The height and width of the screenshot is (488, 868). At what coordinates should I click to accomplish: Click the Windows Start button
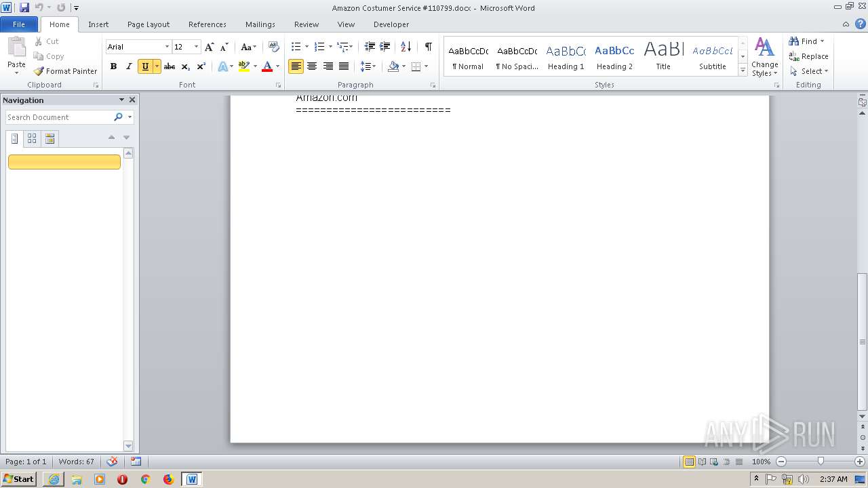coord(18,479)
